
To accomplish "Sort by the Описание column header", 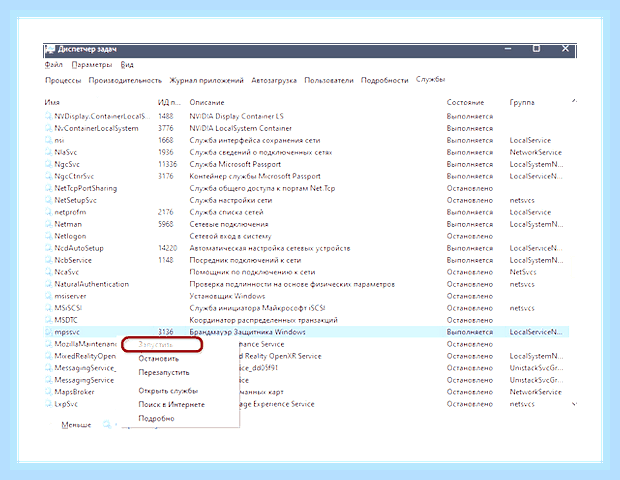I will pos(207,102).
